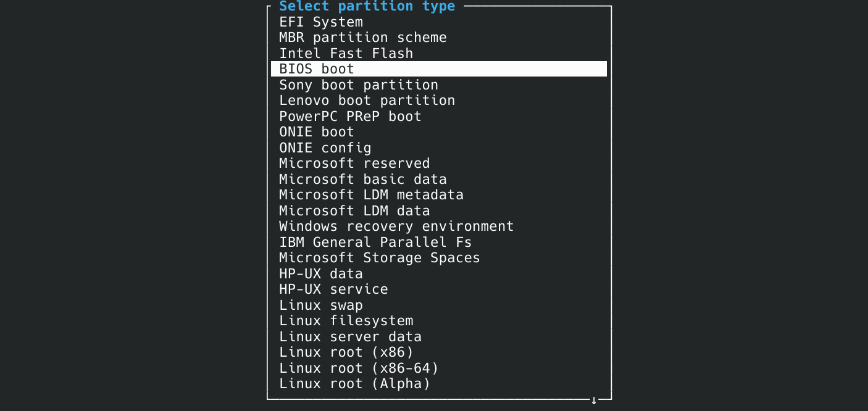The width and height of the screenshot is (868, 411).
Task: Select Linux filesystem entry
Action: click(346, 320)
